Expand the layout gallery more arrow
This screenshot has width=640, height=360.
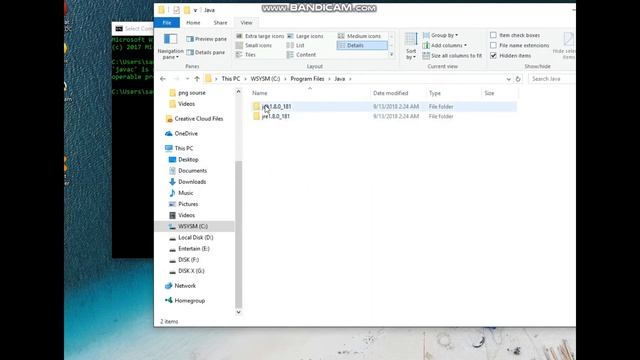point(391,55)
